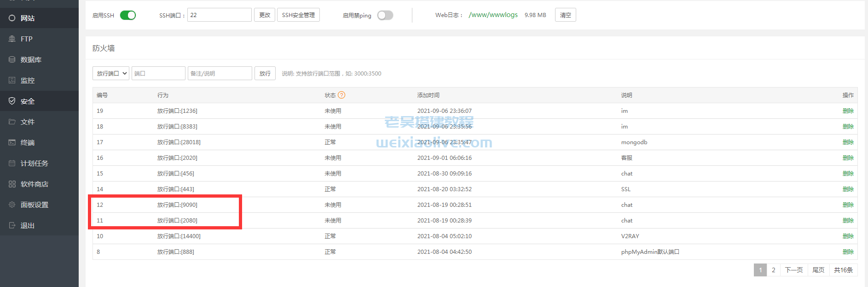Focus the 备注/说明 remark input field
Screen dimensions: 868x287
(220, 73)
